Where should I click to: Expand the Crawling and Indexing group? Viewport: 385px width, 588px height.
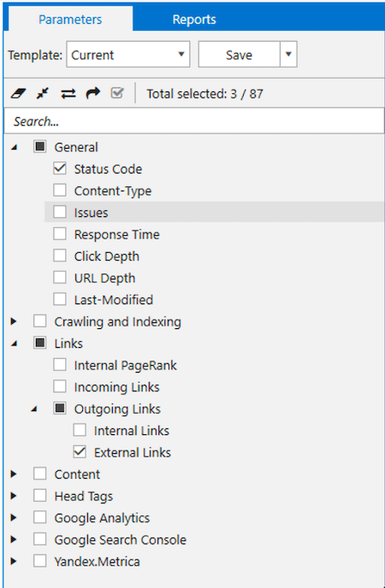click(14, 321)
